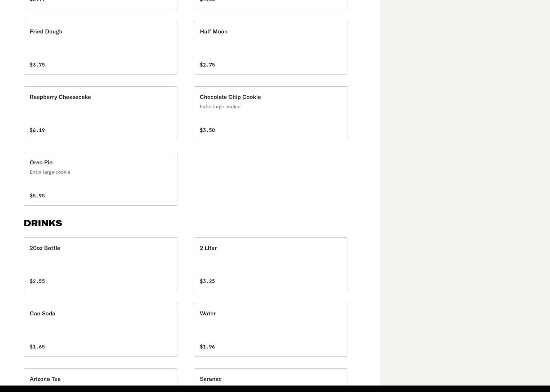Click the Arizona Tea item name

(45, 379)
